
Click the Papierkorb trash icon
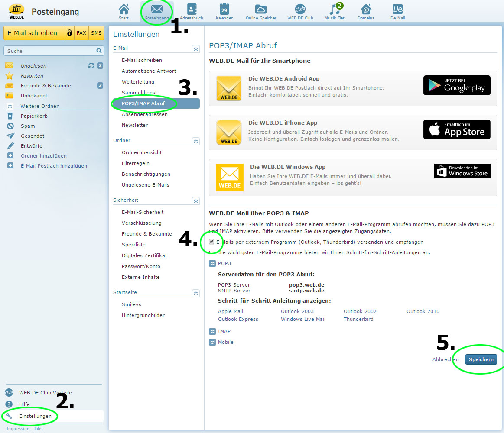pyautogui.click(x=10, y=116)
